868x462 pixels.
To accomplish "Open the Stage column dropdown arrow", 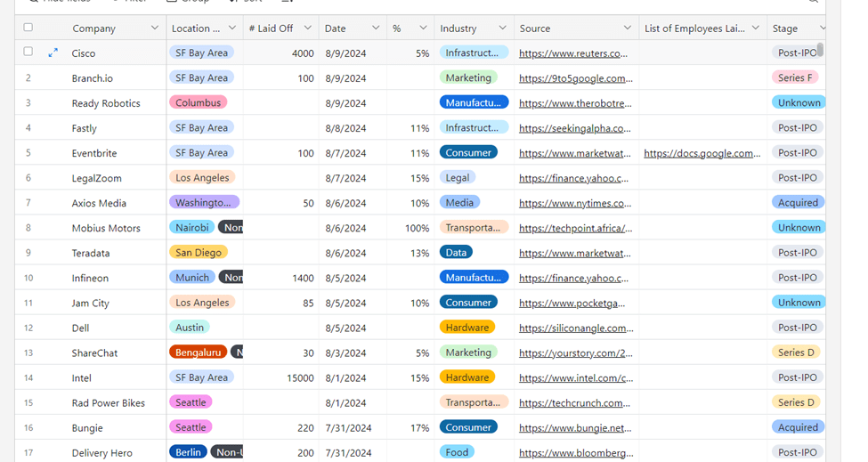I will click(822, 28).
